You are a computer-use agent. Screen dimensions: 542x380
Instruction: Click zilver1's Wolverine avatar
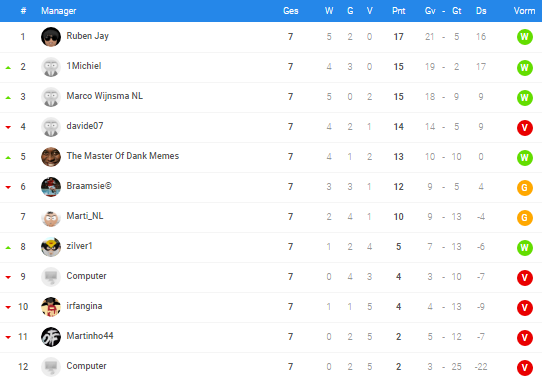pos(51,247)
